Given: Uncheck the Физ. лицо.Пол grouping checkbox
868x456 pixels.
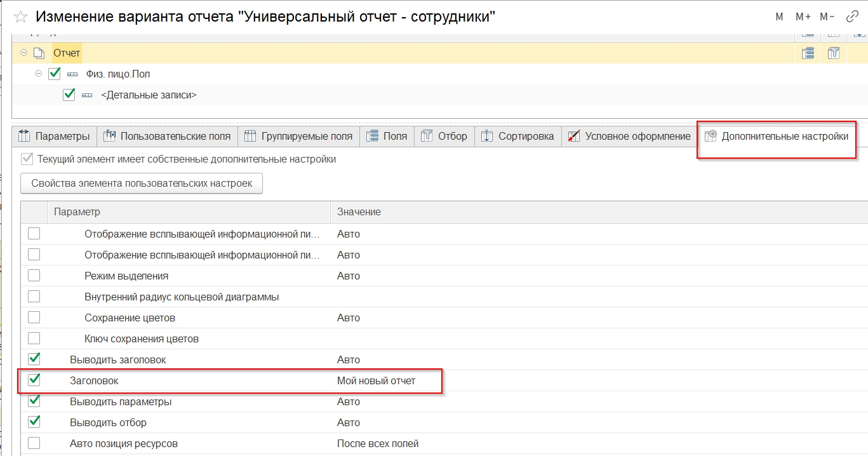Looking at the screenshot, I should click(55, 74).
